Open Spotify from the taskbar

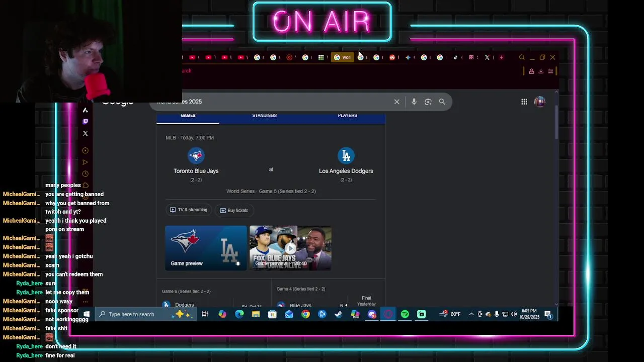[x=405, y=314]
